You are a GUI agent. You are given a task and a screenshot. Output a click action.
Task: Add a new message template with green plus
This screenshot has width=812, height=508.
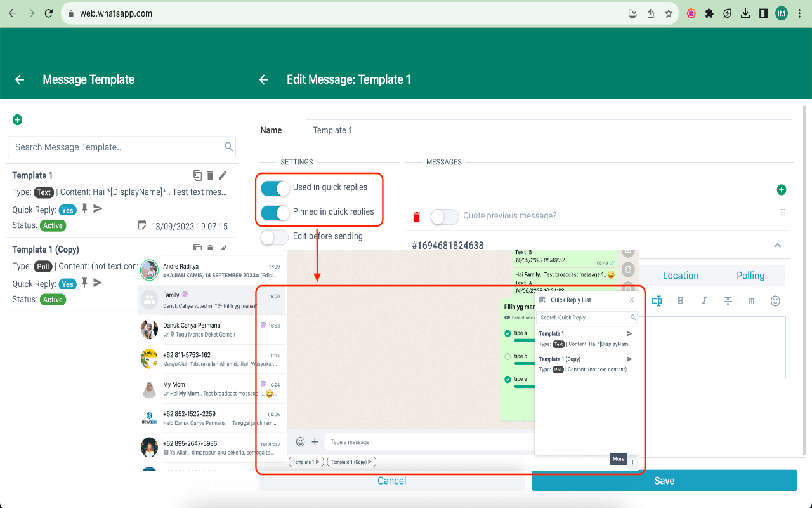(x=17, y=119)
